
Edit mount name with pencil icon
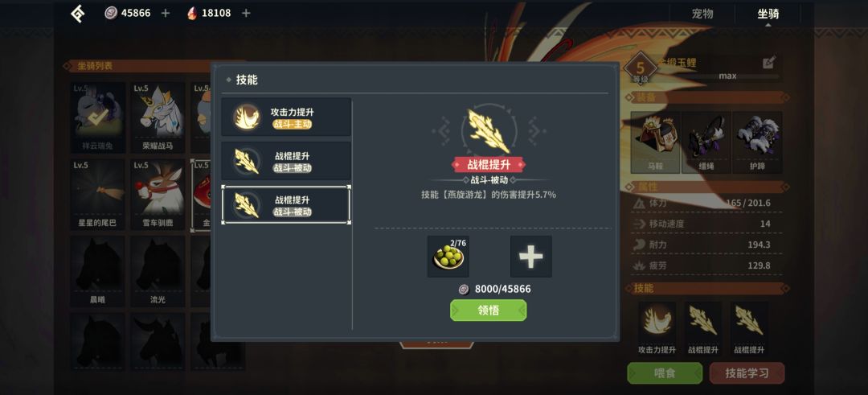click(769, 62)
